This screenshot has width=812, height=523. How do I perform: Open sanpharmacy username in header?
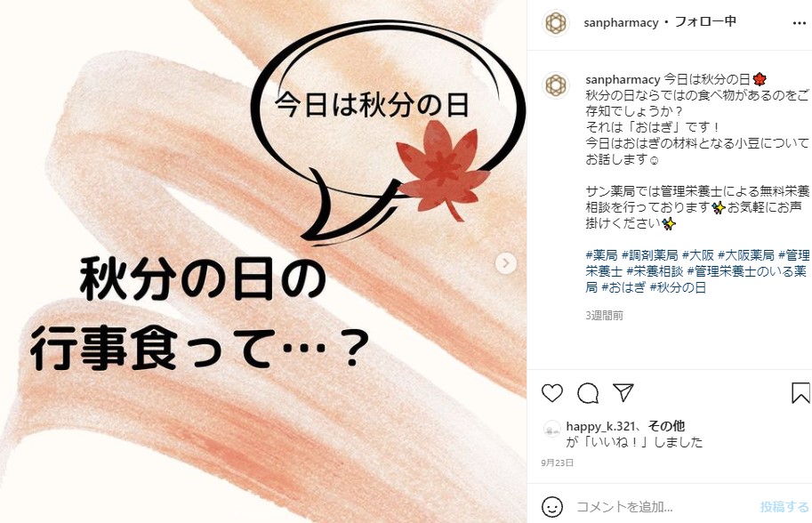[621, 22]
